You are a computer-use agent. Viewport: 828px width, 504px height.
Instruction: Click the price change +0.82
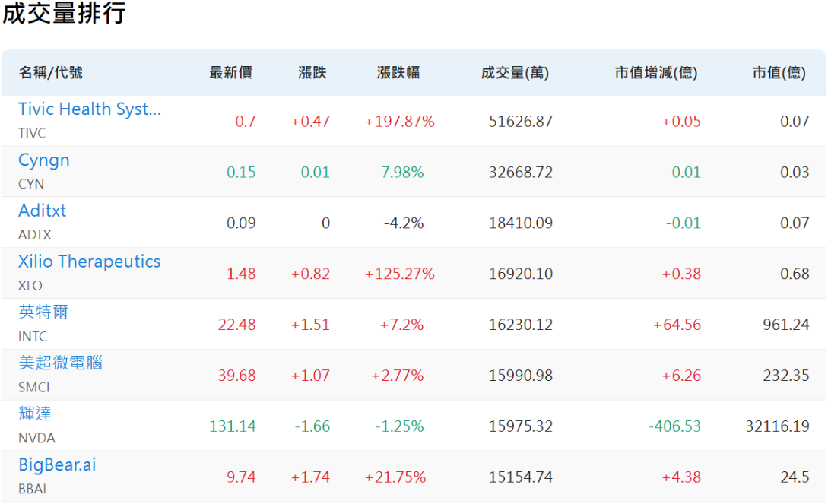[x=310, y=274]
